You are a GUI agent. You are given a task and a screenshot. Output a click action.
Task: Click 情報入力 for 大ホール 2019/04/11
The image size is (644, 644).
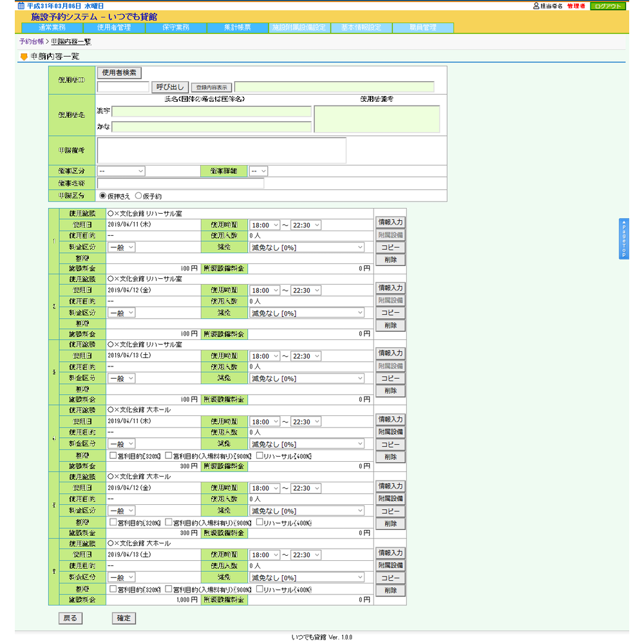(x=390, y=419)
